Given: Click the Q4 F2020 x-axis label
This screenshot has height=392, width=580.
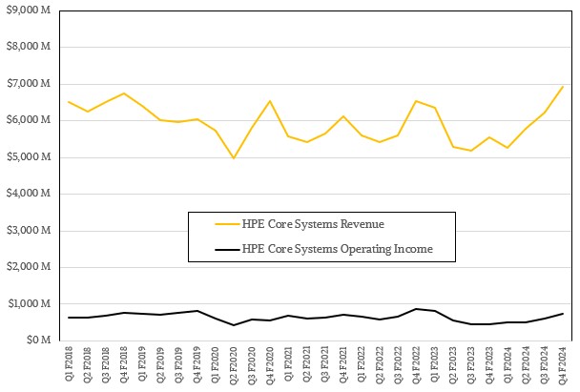Looking at the screenshot, I should point(270,364).
